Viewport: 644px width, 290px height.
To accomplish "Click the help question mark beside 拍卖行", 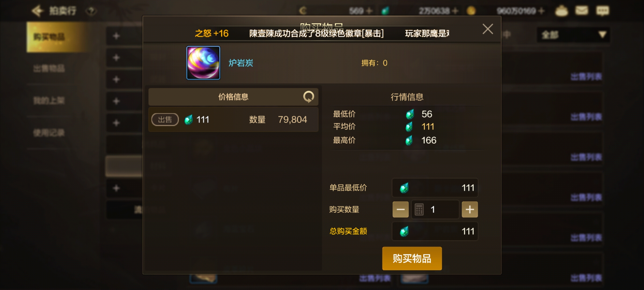I will [x=91, y=11].
